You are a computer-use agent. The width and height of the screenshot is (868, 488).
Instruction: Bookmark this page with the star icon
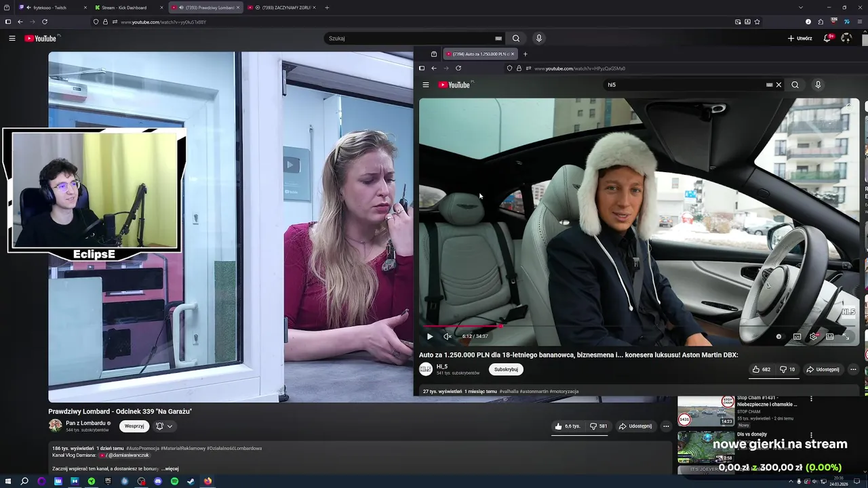tap(757, 22)
